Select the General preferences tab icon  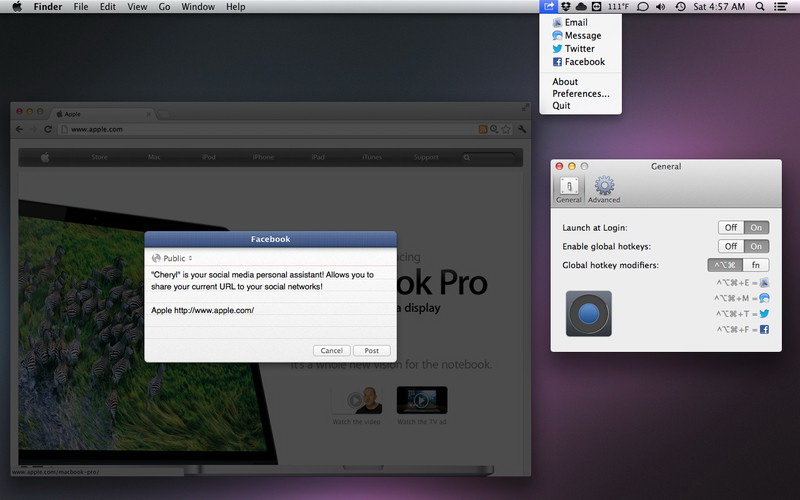coord(568,189)
